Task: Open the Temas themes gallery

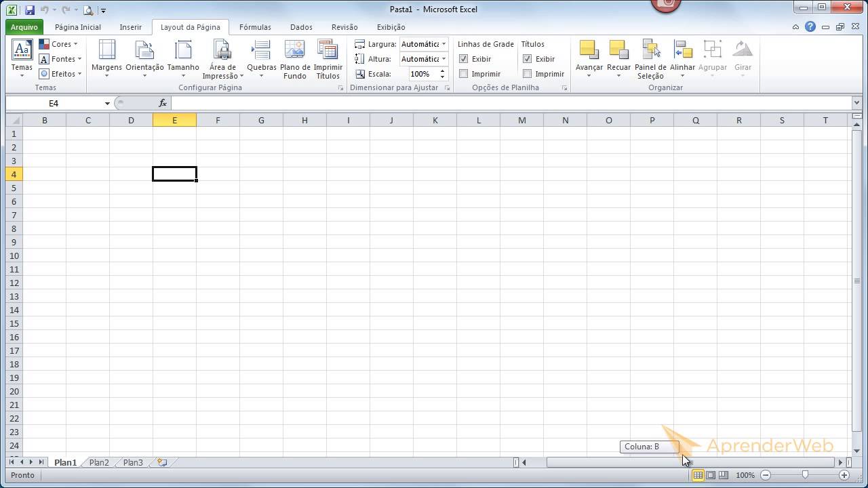Action: point(22,58)
